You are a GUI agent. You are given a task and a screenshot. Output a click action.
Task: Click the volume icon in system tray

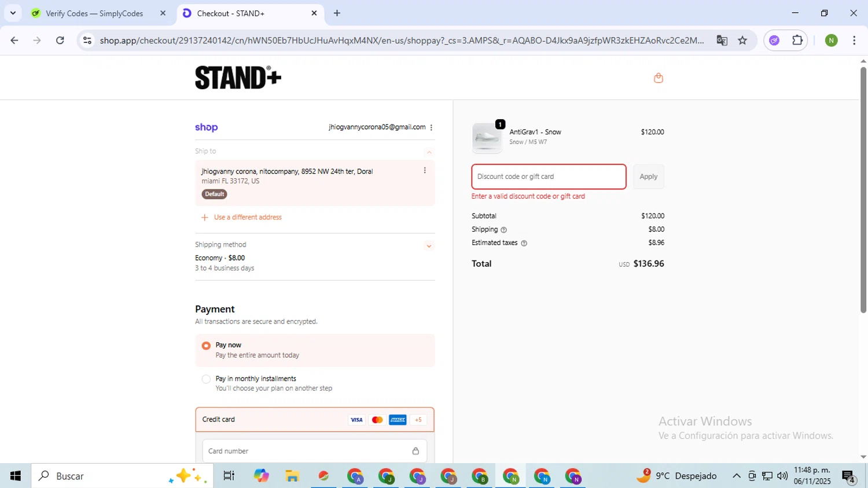pyautogui.click(x=782, y=476)
